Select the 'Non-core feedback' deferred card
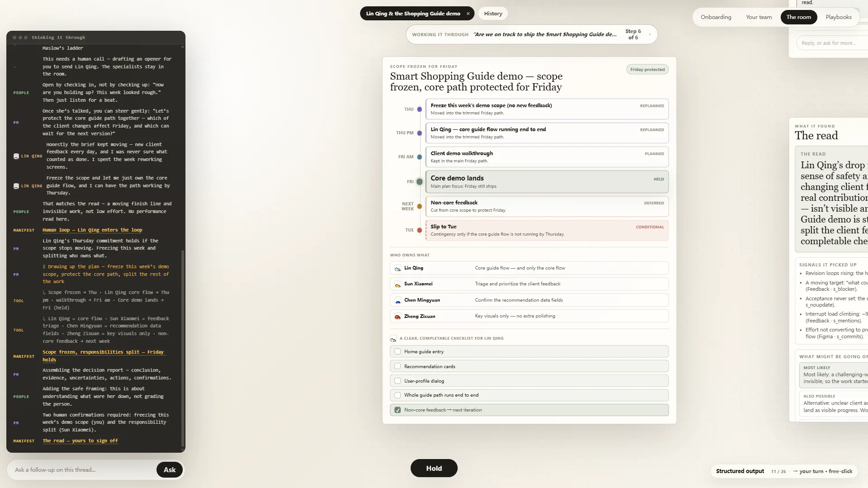The image size is (868, 488). click(x=547, y=206)
